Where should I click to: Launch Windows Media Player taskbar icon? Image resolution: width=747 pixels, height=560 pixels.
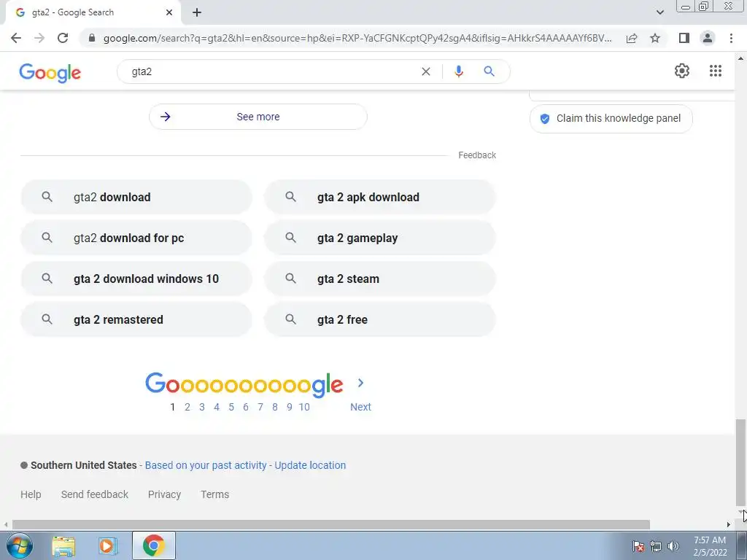click(108, 546)
